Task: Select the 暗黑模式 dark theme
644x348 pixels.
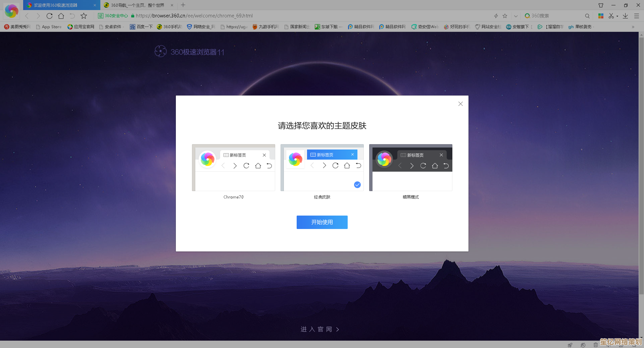Action: [x=410, y=168]
